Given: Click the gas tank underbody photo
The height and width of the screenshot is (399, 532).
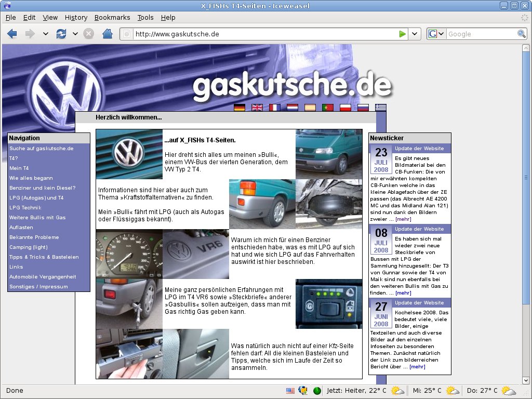Looking at the screenshot, I should (x=329, y=204).
